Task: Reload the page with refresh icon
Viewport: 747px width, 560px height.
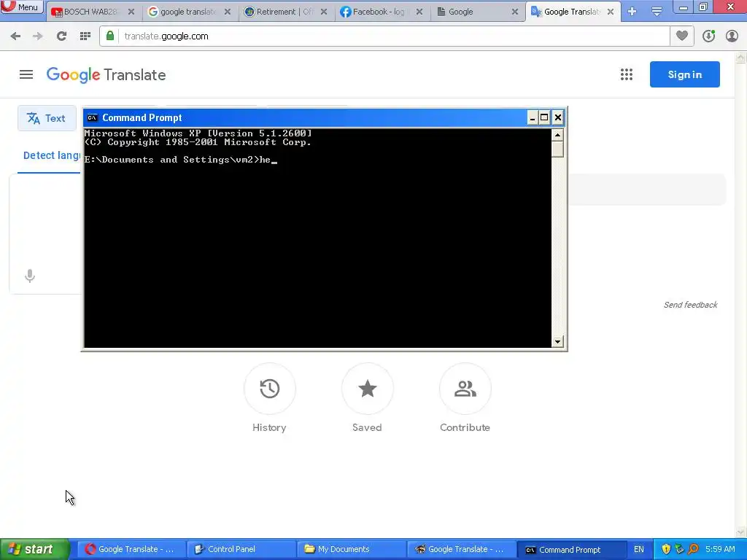Action: pos(61,36)
